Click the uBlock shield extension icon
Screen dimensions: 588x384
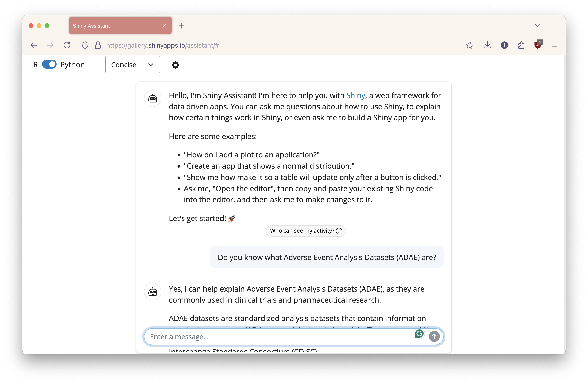tap(538, 45)
